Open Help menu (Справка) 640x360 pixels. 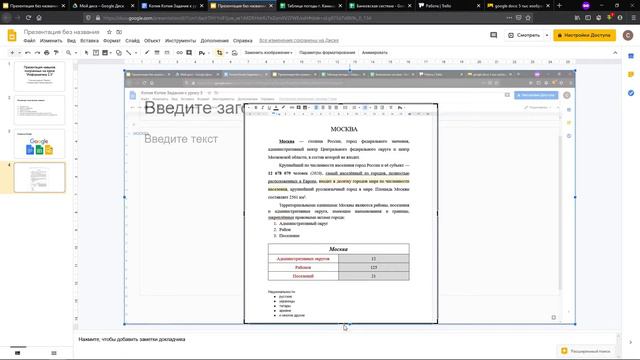[242, 41]
